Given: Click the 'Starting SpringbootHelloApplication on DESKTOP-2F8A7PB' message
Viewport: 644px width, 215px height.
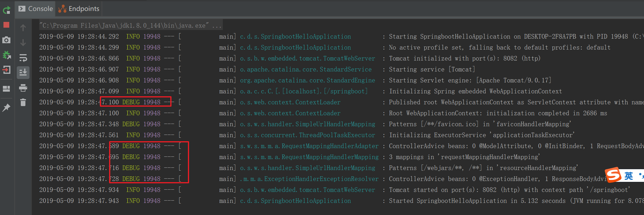Looking at the screenshot, I should pyautogui.click(x=516, y=37).
